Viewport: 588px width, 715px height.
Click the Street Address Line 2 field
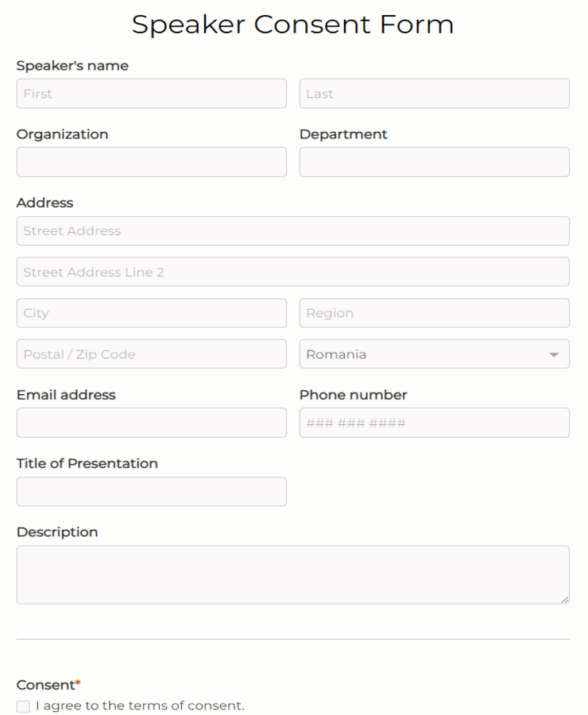pos(292,271)
